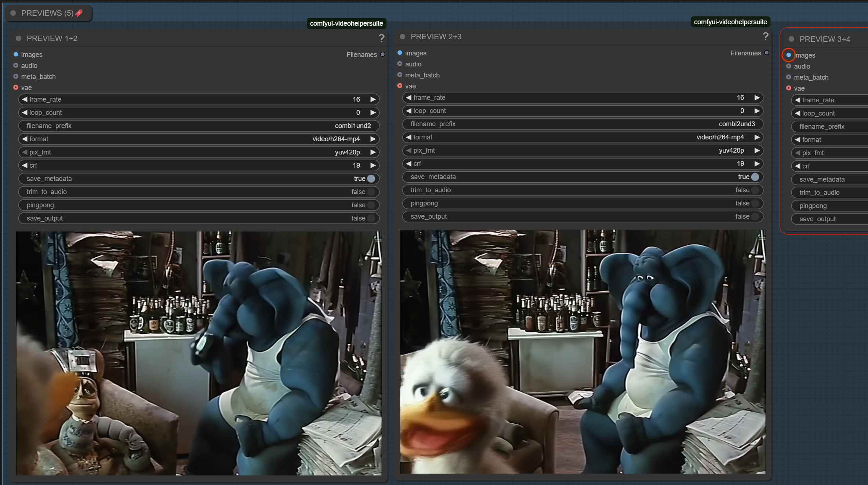Click audio input socket on PREVIEW 1+2
Image resolution: width=868 pixels, height=485 pixels.
click(x=16, y=65)
